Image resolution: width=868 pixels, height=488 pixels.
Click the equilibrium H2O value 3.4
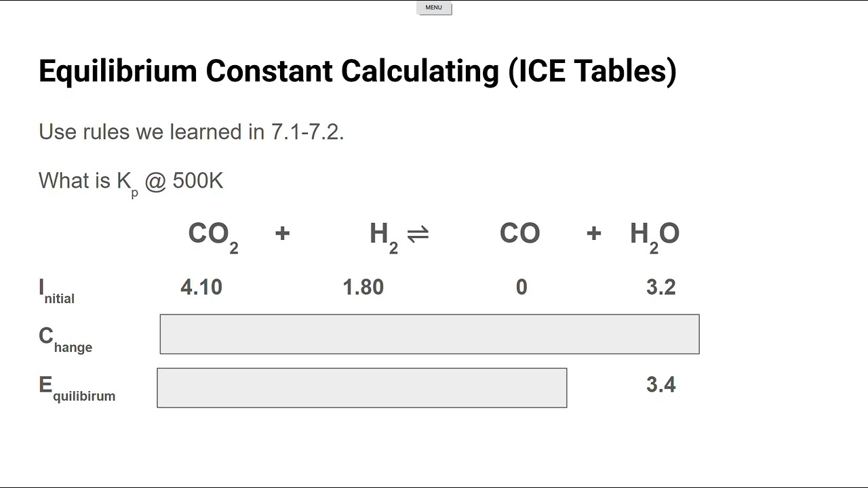pos(661,385)
